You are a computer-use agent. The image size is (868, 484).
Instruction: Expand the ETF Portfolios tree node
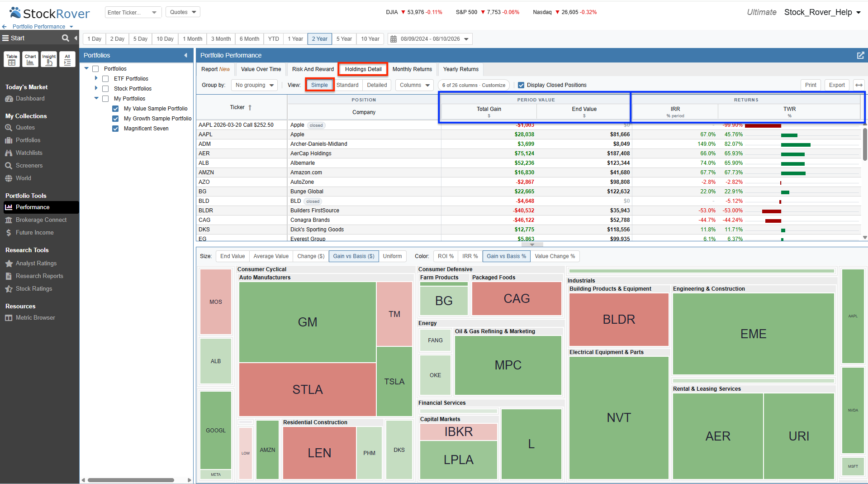tap(96, 78)
